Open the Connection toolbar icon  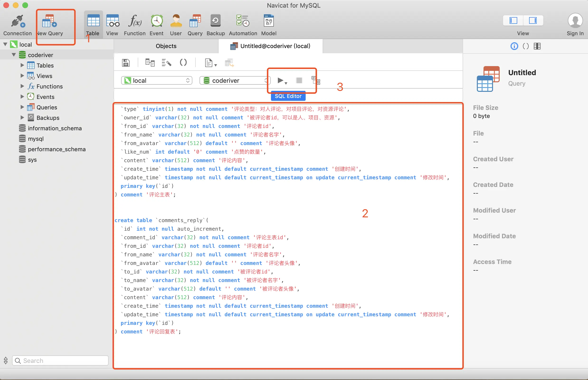pos(17,22)
